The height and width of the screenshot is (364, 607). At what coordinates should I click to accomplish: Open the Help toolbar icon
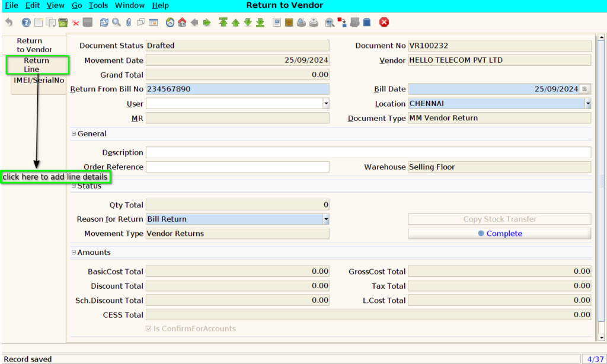coord(26,23)
